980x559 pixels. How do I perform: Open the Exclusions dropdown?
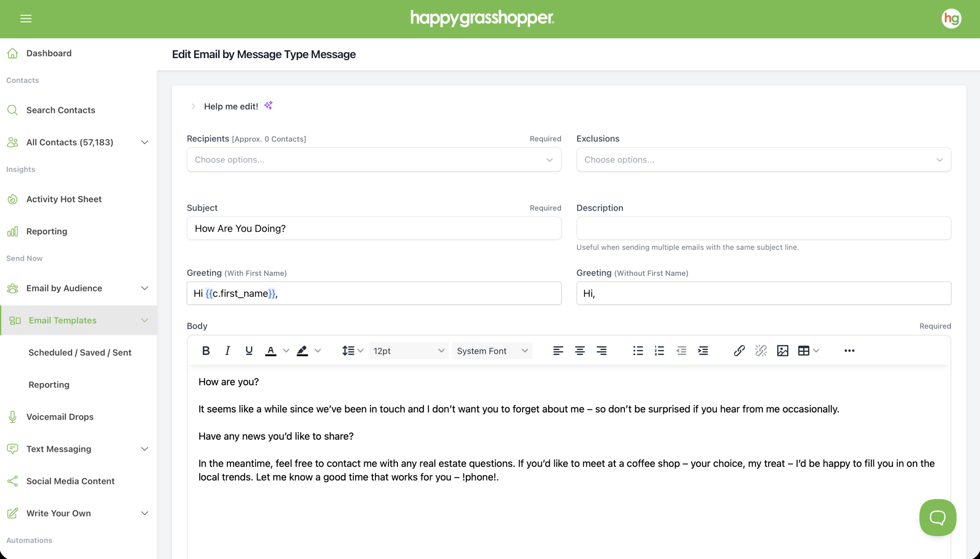pos(763,159)
